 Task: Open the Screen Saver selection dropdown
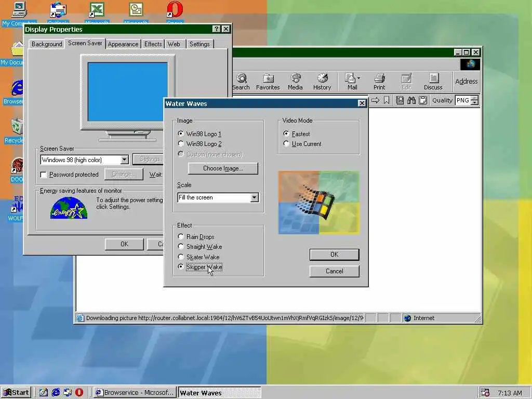[125, 159]
